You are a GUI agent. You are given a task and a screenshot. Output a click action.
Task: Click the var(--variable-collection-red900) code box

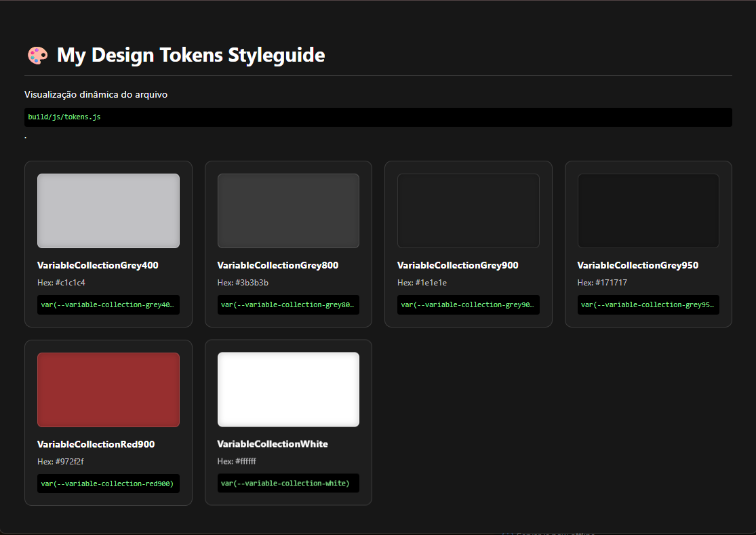(108, 483)
